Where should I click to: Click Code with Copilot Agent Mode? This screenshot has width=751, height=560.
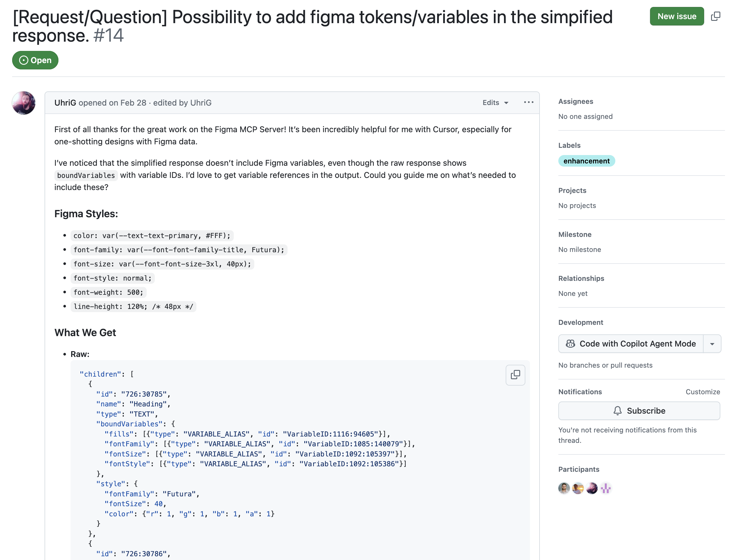pos(631,344)
